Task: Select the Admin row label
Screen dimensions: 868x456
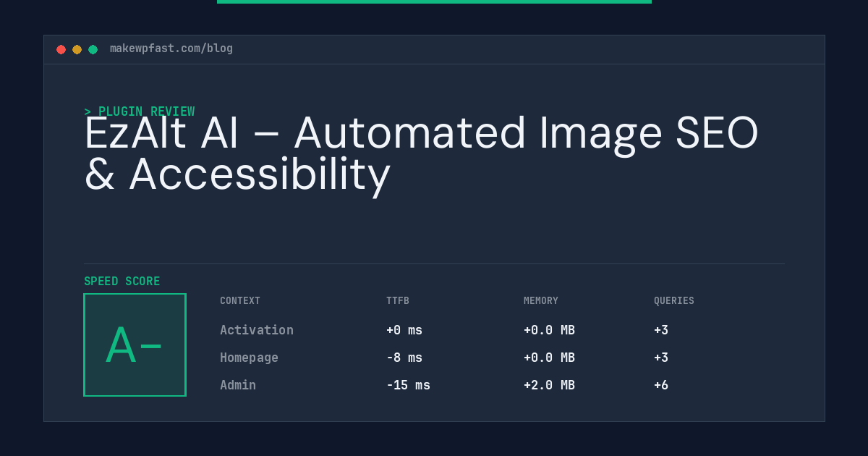Action: (238, 385)
